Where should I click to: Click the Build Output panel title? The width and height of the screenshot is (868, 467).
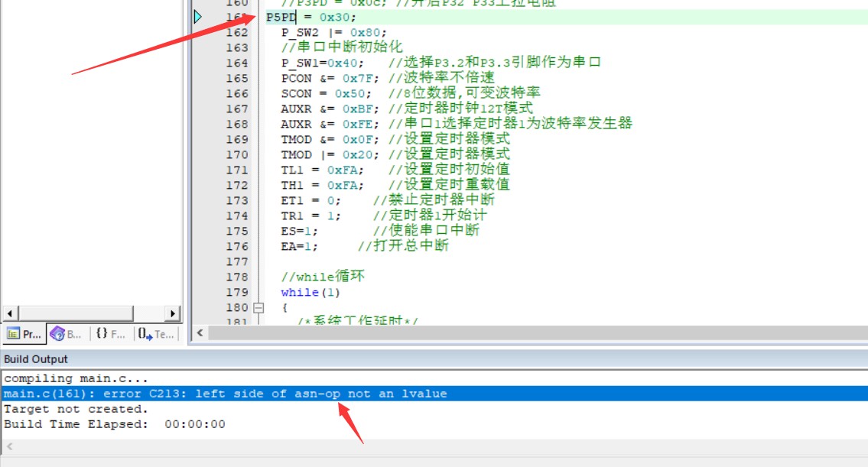pyautogui.click(x=36, y=359)
